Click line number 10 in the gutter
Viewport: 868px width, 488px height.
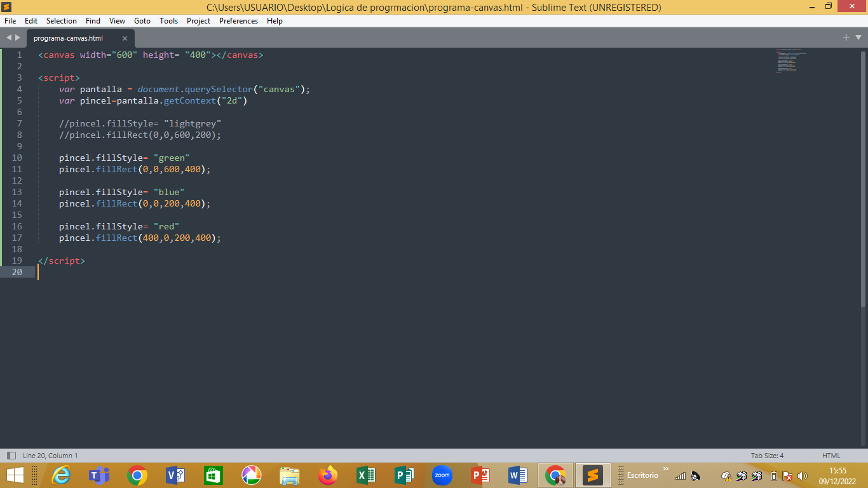(17, 158)
